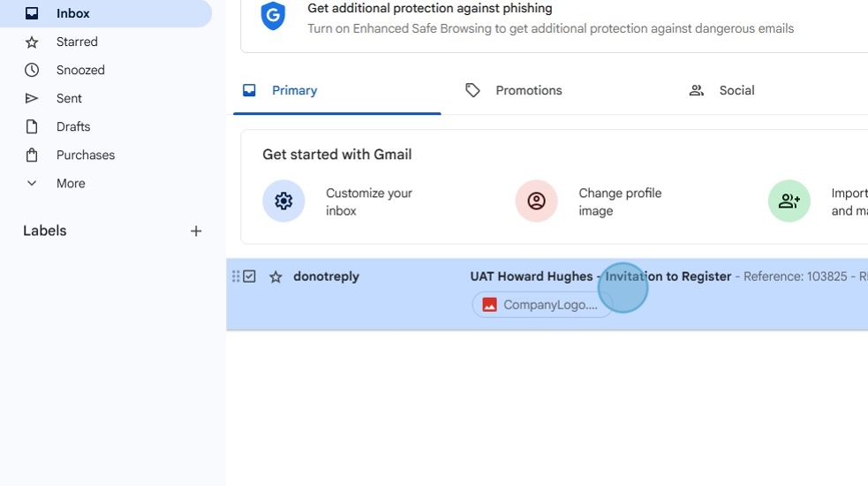Click the Inbox tray icon in sidebar
Image resolution: width=868 pixels, height=486 pixels.
(x=32, y=13)
